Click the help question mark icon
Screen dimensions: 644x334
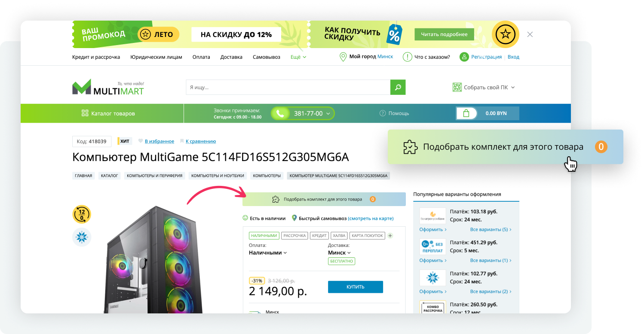click(x=383, y=113)
